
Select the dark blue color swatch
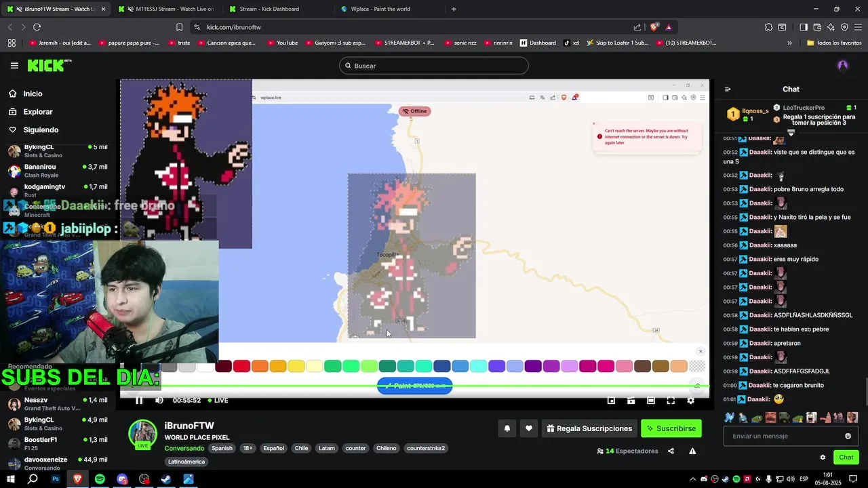[442, 367]
